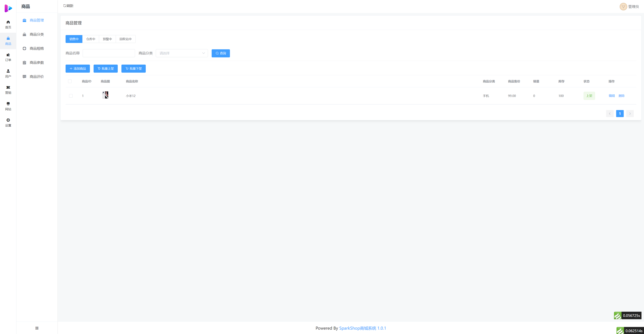Go to next page arrow in pagination
The width and height of the screenshot is (644, 334).
(x=630, y=114)
